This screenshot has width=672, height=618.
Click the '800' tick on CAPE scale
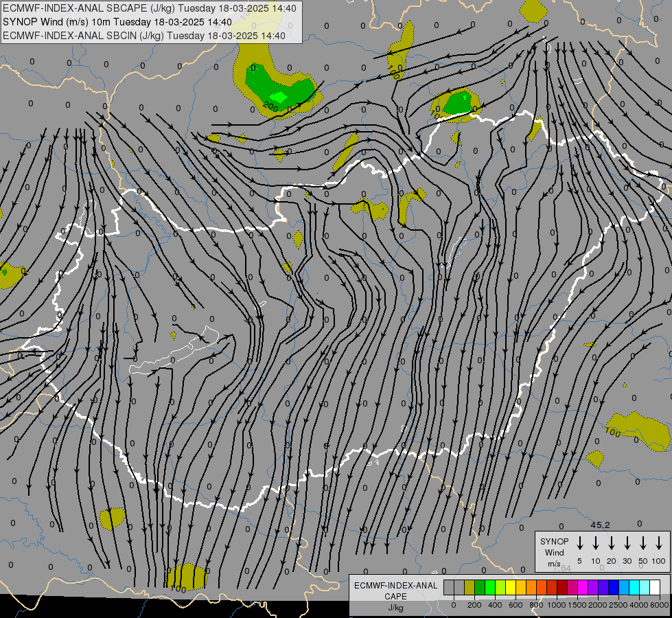coord(536,605)
